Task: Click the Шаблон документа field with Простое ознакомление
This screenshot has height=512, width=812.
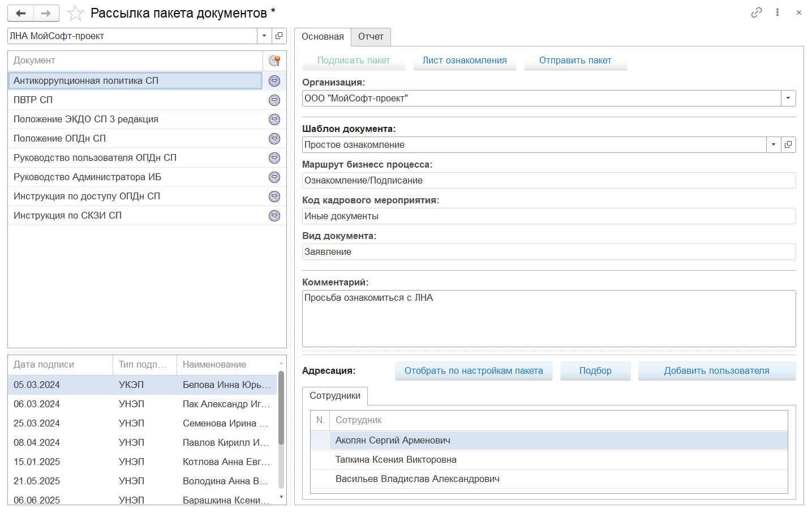Action: coord(535,144)
